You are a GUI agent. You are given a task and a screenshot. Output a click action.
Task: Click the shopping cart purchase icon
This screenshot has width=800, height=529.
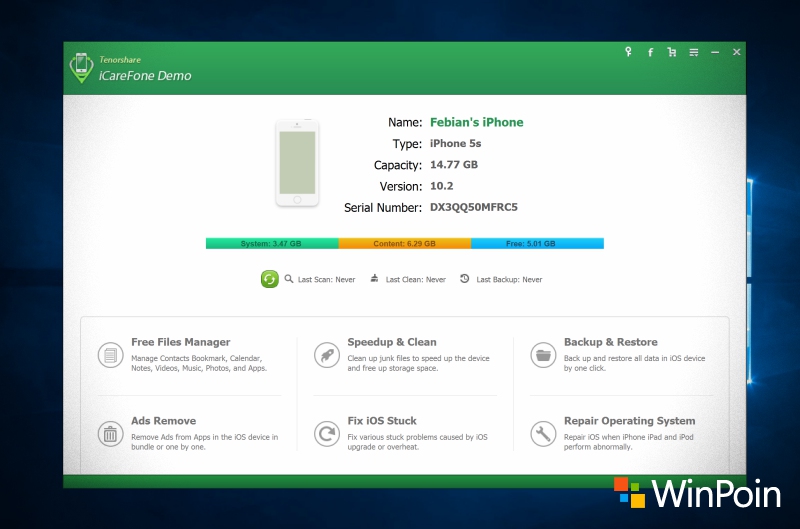tap(671, 52)
